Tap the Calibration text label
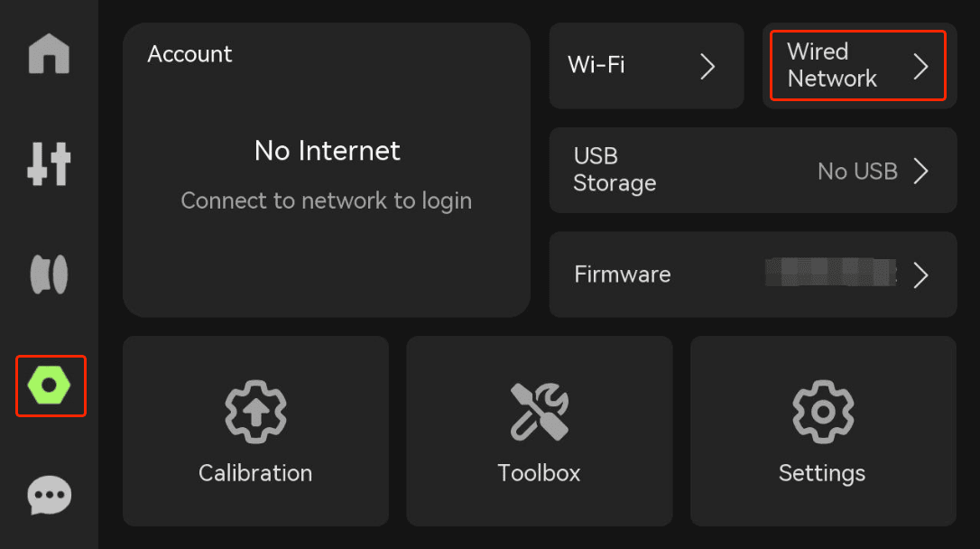This screenshot has height=549, width=980. pos(255,473)
